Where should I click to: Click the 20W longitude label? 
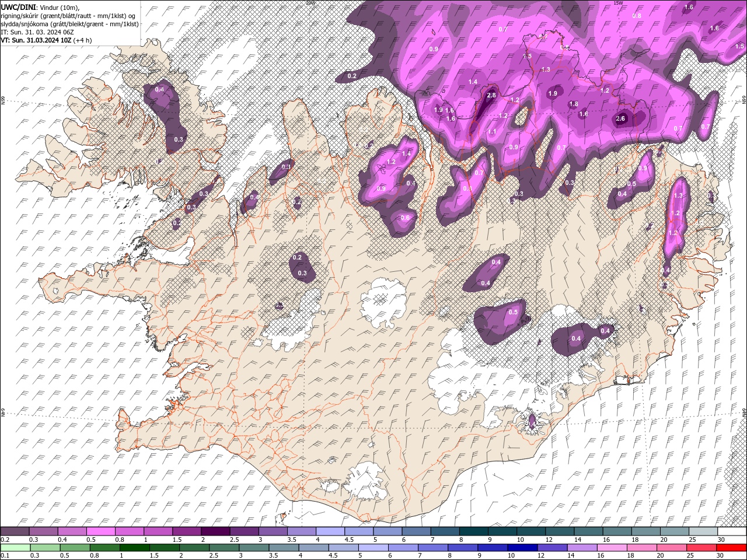click(x=310, y=2)
